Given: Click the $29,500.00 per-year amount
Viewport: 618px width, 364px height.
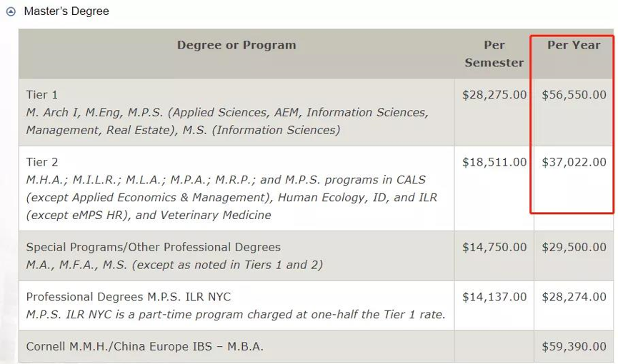Looking at the screenshot, I should (574, 247).
